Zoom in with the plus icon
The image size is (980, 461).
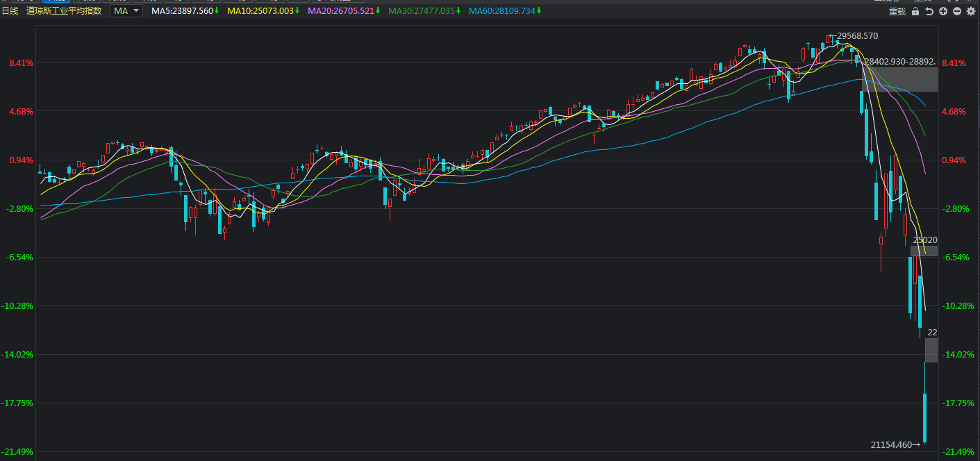pyautogui.click(x=943, y=11)
